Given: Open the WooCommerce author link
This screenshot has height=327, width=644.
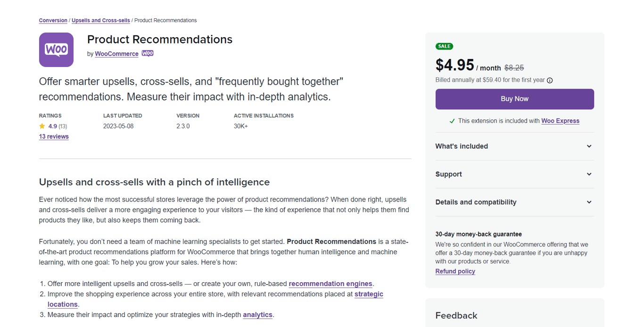Looking at the screenshot, I should (116, 54).
